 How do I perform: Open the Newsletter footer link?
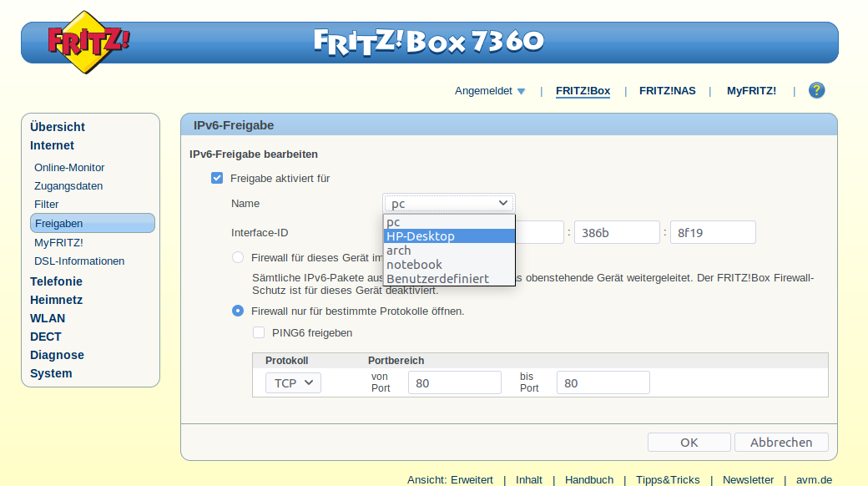[x=748, y=480]
